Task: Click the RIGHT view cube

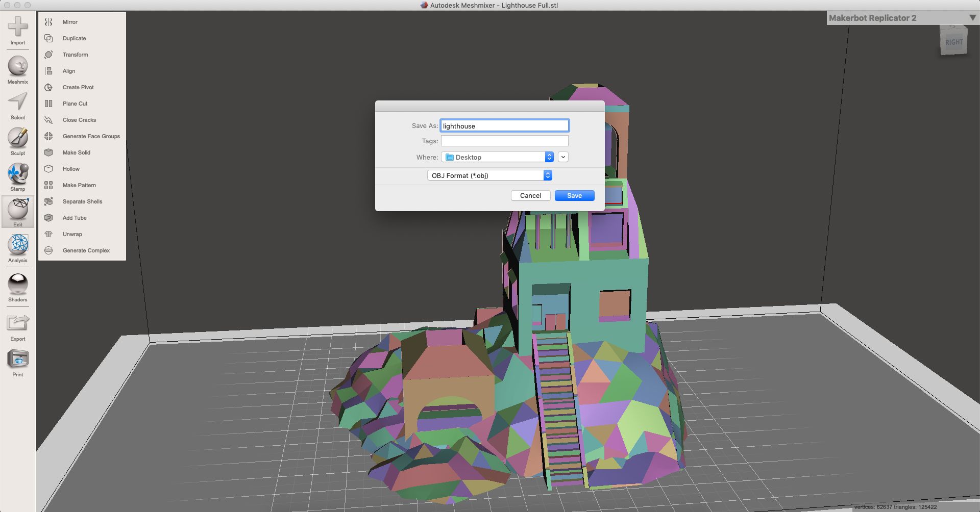Action: point(953,42)
